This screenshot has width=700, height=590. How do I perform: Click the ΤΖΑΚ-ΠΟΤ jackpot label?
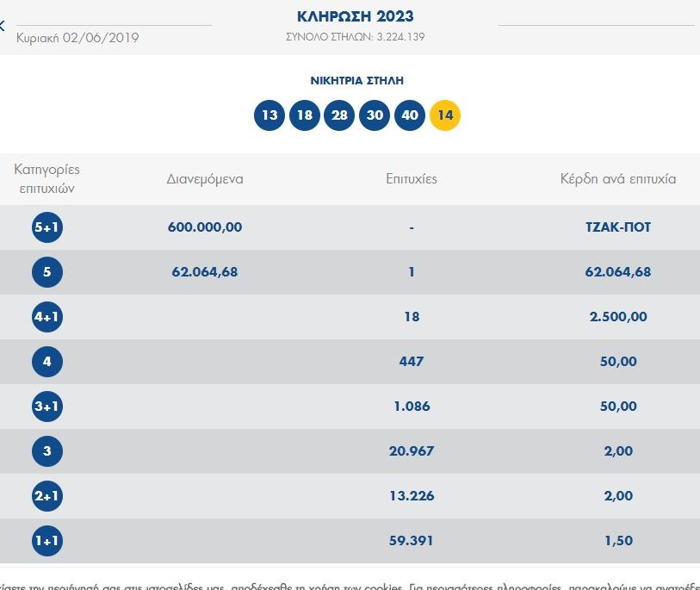click(x=616, y=227)
